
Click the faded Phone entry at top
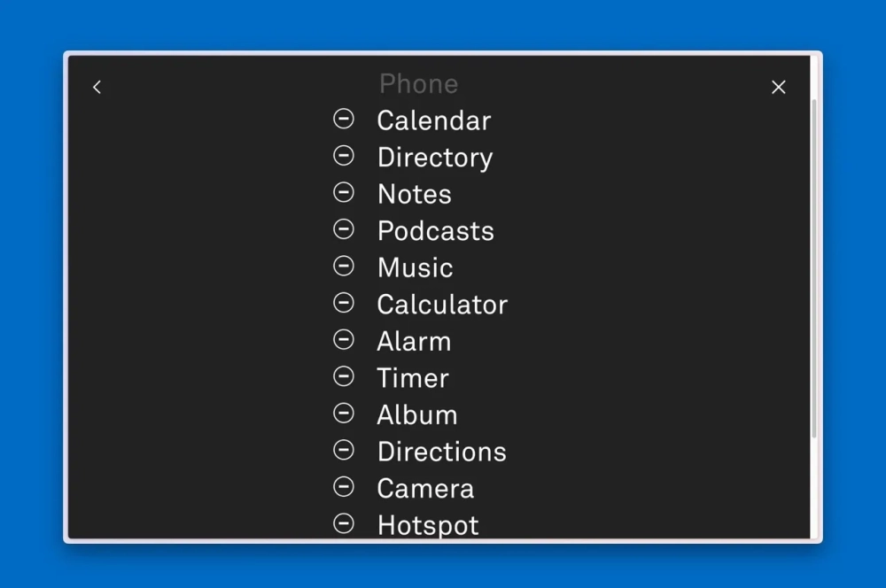tap(418, 84)
